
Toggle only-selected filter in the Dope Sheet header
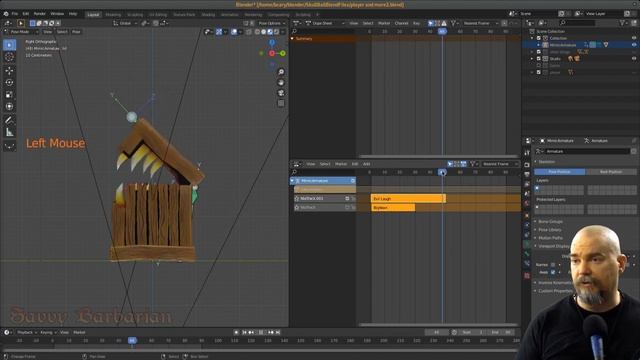click(x=430, y=23)
